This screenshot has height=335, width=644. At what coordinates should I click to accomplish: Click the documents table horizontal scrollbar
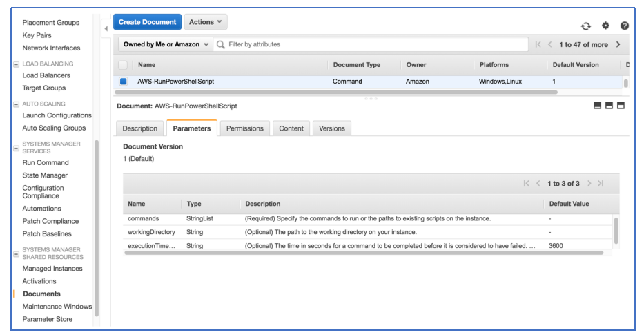pyautogui.click(x=336, y=93)
